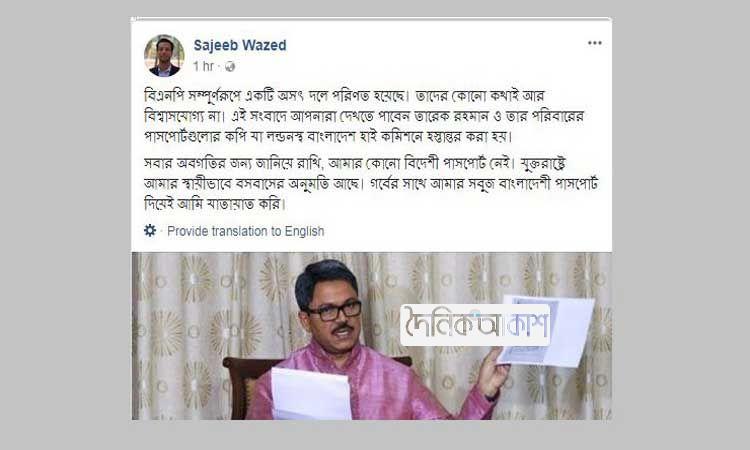Click the man's black eyeglasses in the photo

point(333,311)
